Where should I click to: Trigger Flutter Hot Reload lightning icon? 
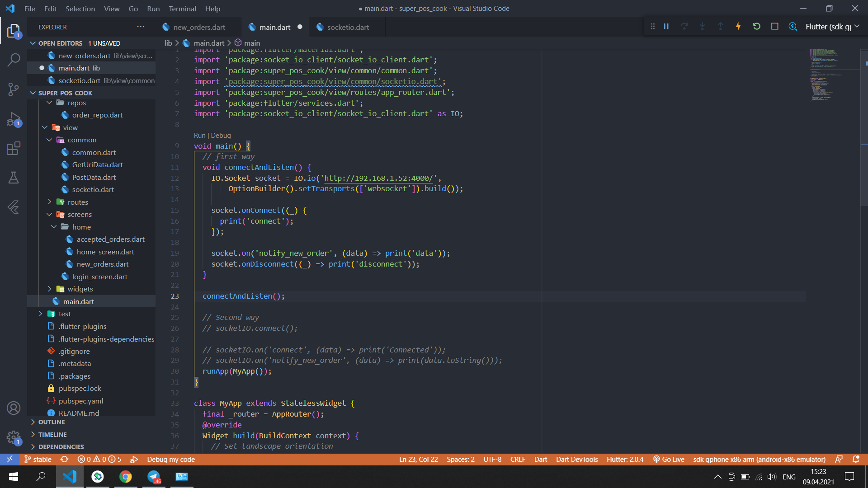point(738,27)
